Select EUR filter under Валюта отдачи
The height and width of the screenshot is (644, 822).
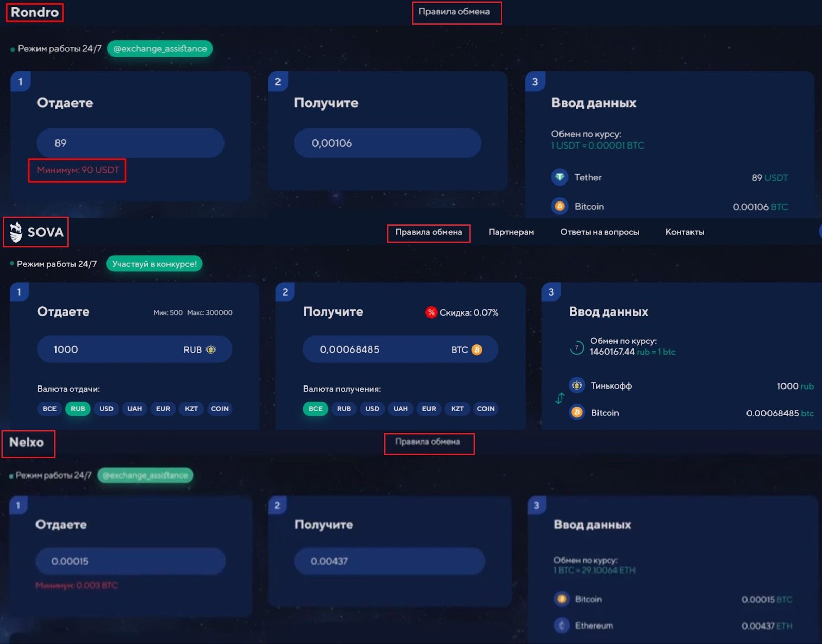pos(163,409)
